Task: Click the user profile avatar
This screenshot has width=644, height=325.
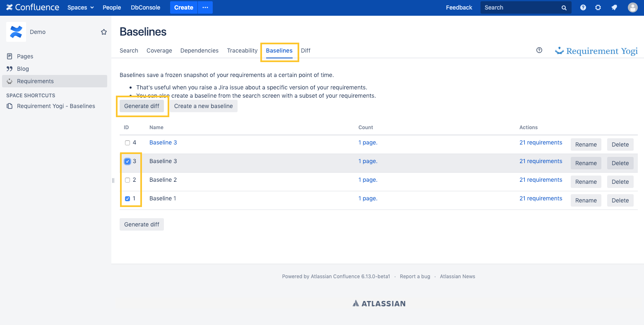Action: tap(632, 7)
